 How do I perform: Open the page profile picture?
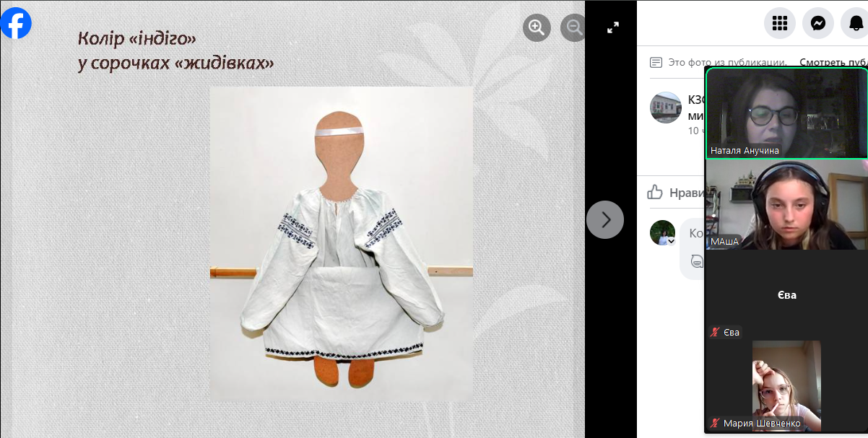click(x=666, y=108)
